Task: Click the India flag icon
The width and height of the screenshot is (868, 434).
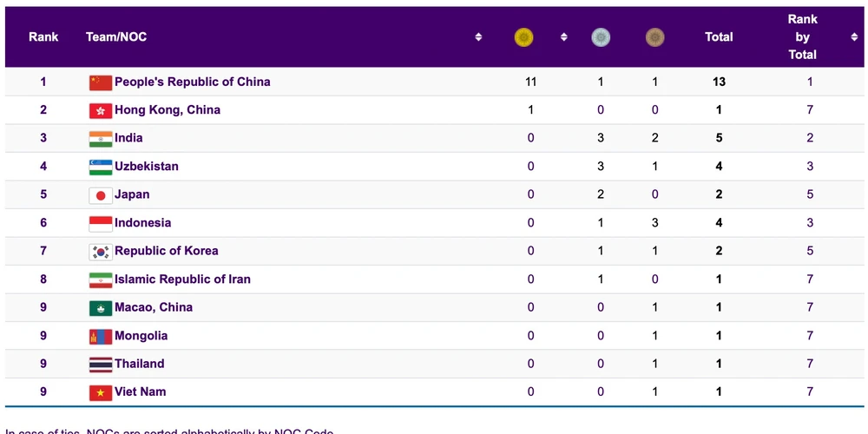Action: click(x=101, y=139)
